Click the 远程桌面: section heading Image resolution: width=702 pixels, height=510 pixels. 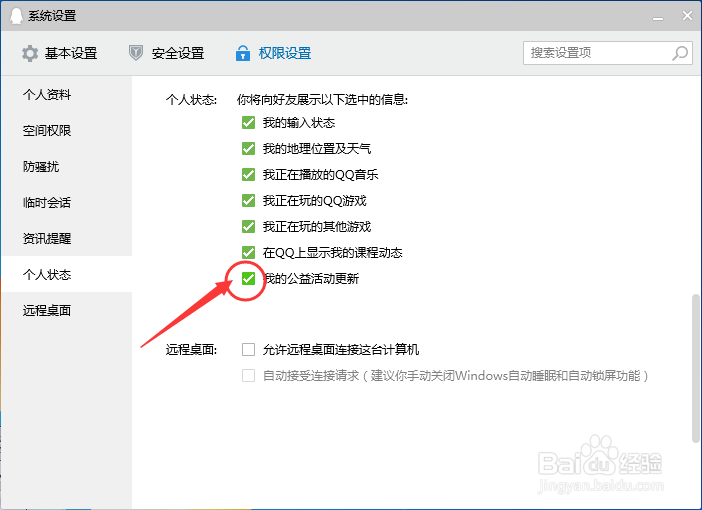tap(191, 349)
